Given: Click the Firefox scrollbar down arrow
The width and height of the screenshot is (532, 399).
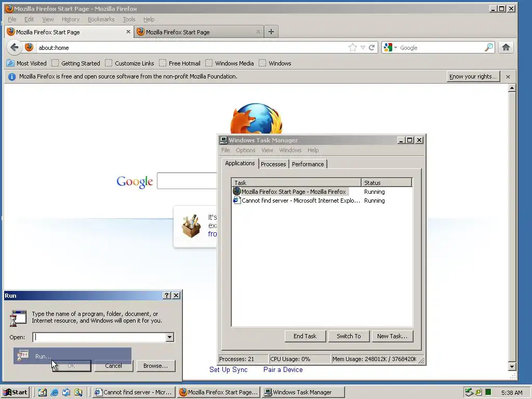Looking at the screenshot, I should (512, 366).
